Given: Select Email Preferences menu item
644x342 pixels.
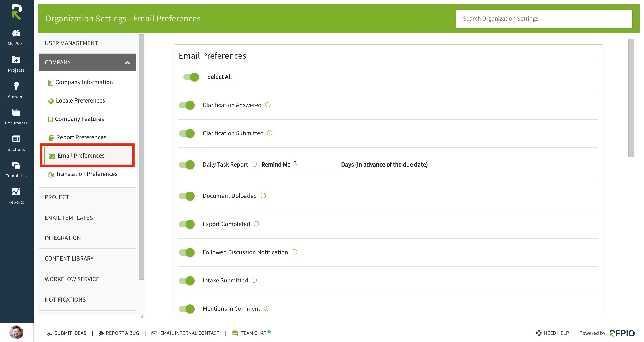Looking at the screenshot, I should [x=87, y=155].
